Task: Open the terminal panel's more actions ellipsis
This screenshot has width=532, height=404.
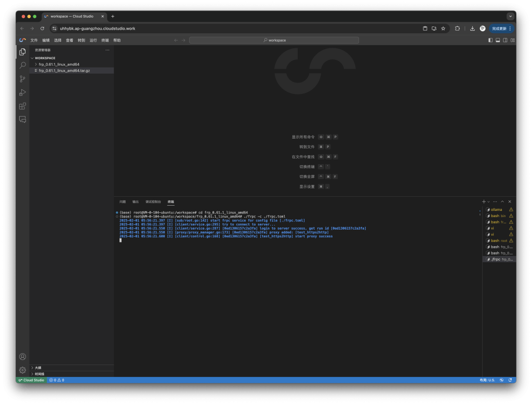Action: click(495, 201)
